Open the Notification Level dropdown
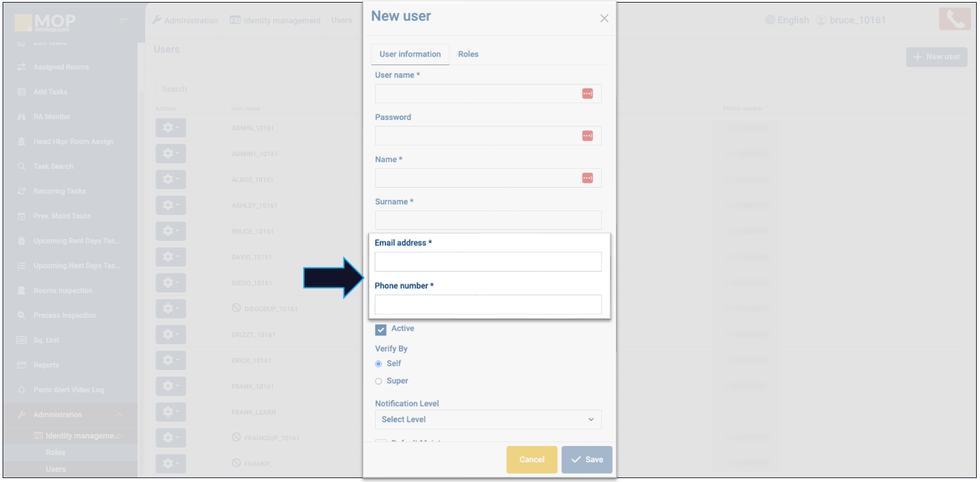The image size is (980, 482). 488,419
